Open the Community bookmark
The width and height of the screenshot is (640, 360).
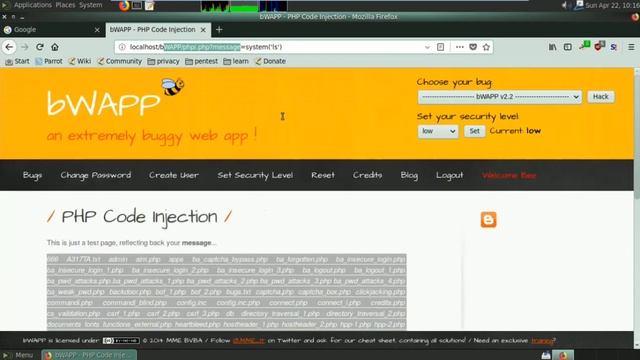click(x=119, y=61)
